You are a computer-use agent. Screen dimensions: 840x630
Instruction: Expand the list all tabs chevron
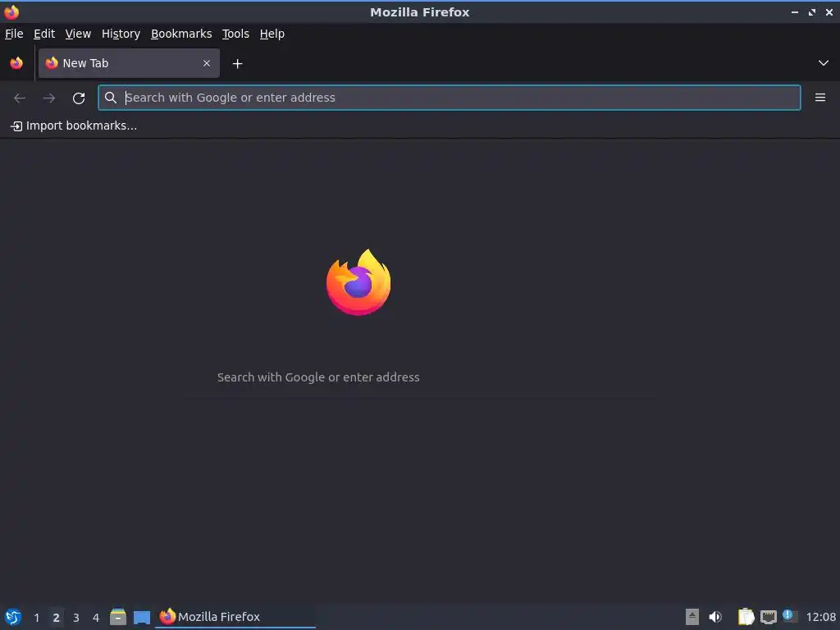click(x=823, y=63)
